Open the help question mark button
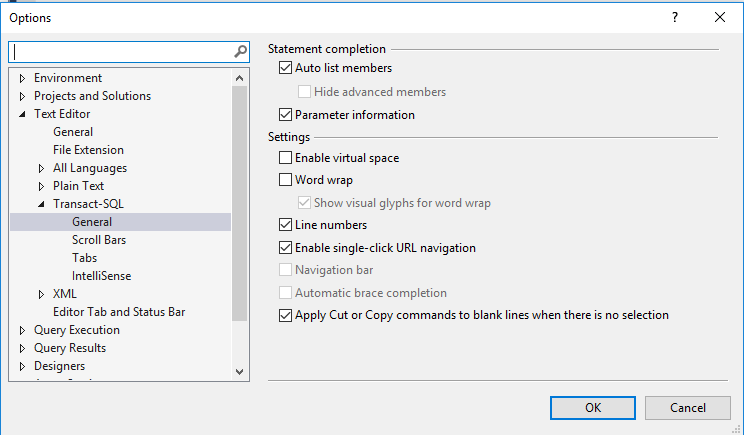The width and height of the screenshot is (744, 435). click(675, 18)
